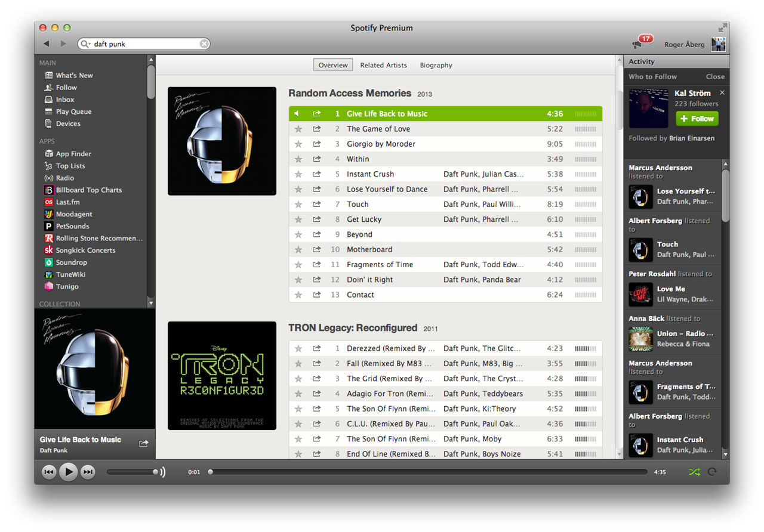
Task: Enable shuffle playback
Action: pyautogui.click(x=694, y=472)
